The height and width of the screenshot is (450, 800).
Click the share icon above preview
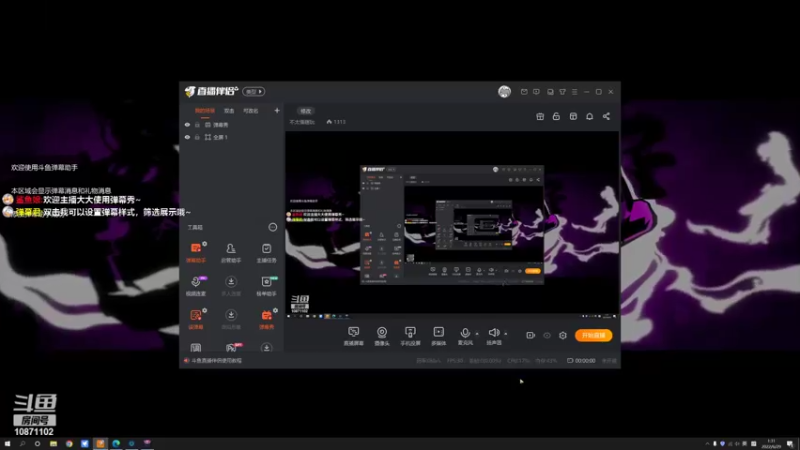(x=606, y=116)
